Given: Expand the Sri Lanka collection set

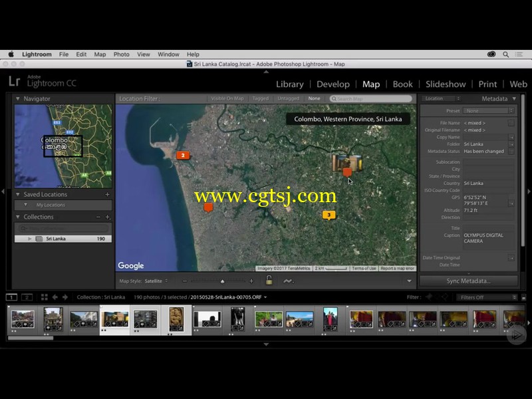Looking at the screenshot, I should 30,239.
